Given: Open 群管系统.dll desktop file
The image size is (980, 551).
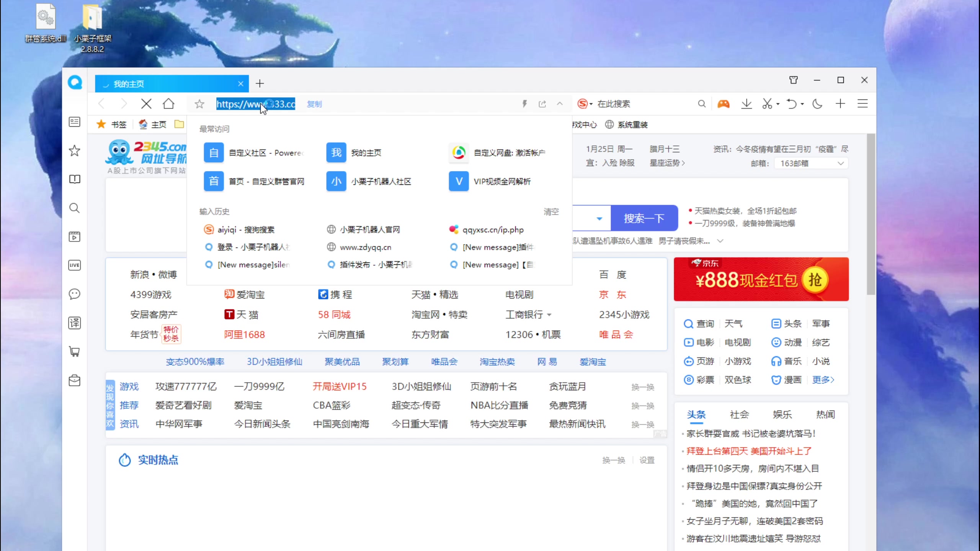Looking at the screenshot, I should tap(46, 23).
